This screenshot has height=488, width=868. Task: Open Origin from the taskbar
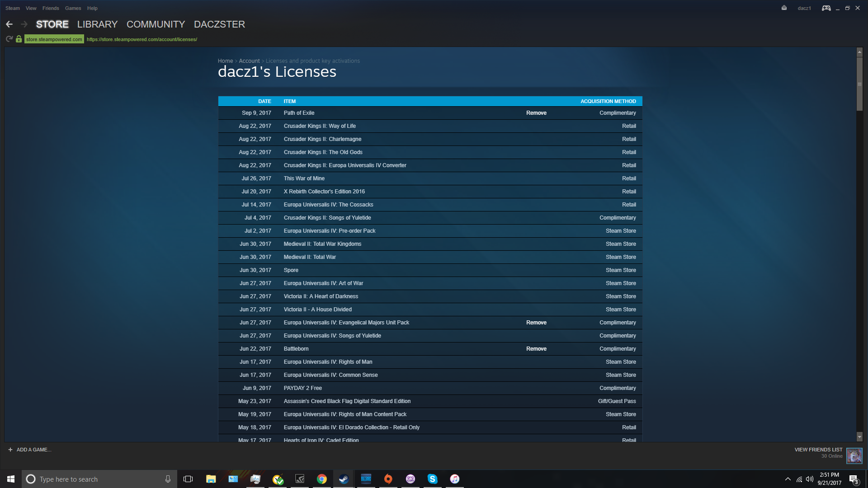click(388, 479)
